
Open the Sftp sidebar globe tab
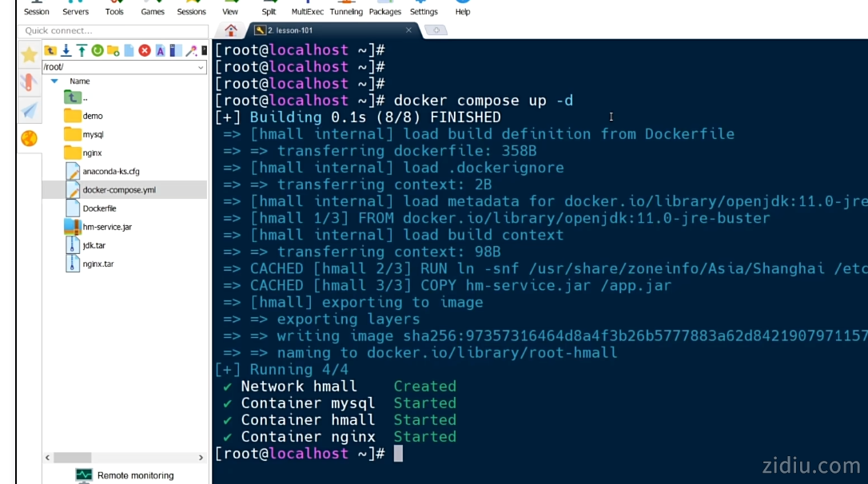pyautogui.click(x=30, y=138)
